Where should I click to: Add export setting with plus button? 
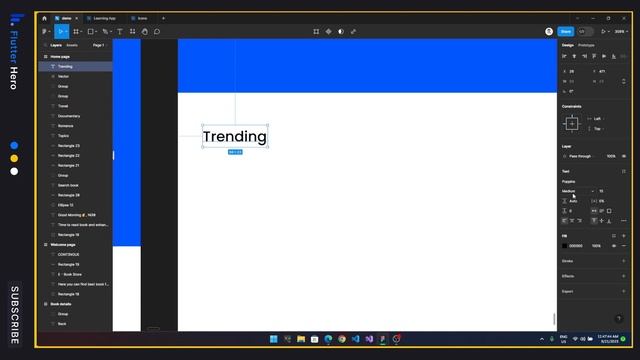point(624,291)
